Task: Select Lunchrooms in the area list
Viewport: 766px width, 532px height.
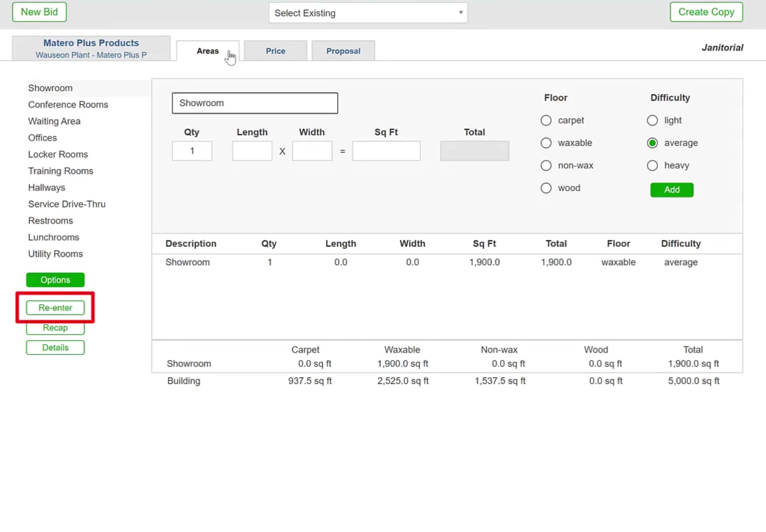Action: tap(53, 237)
